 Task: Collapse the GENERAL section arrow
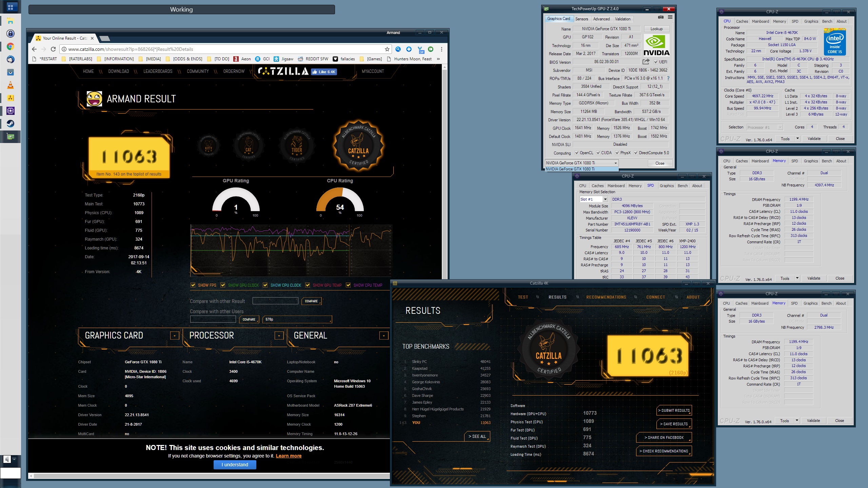pyautogui.click(x=383, y=335)
